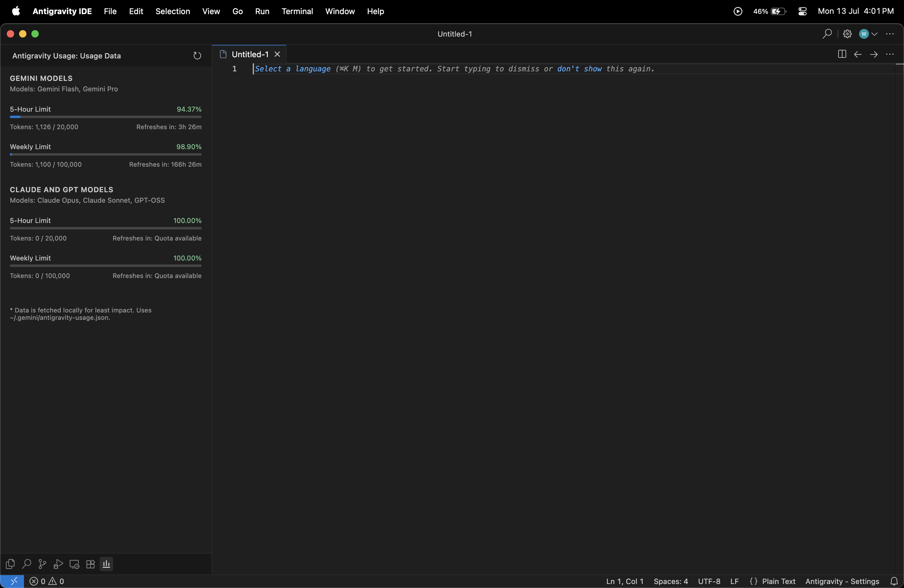Open the Extensions view
The image size is (904, 588).
click(x=90, y=564)
